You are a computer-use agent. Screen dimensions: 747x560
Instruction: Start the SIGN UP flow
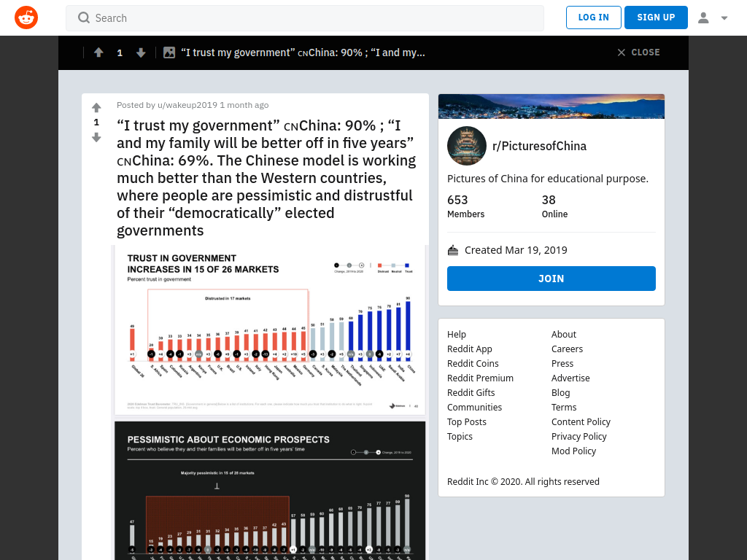(656, 17)
